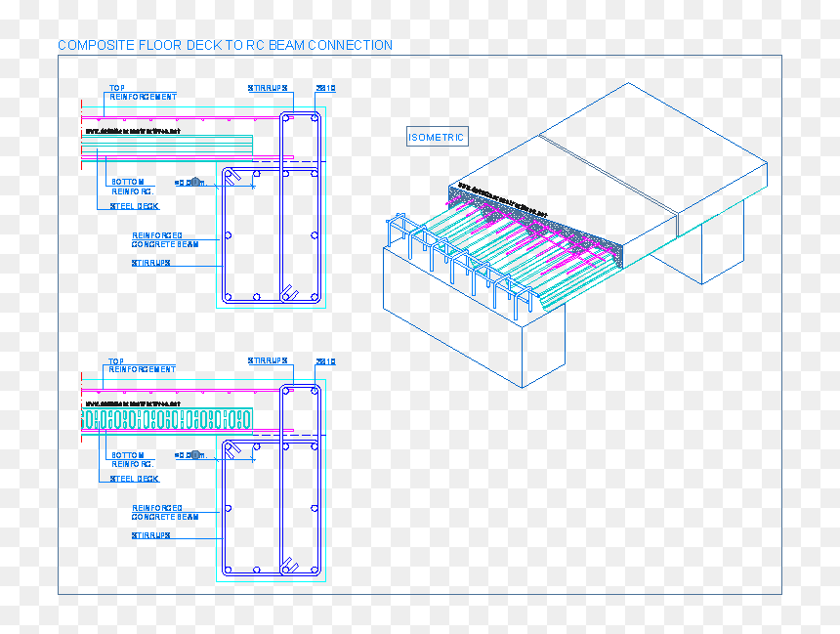This screenshot has width=840, height=634.
Task: Select STIRRUPS label above upper detail's beam
Action: click(268, 88)
